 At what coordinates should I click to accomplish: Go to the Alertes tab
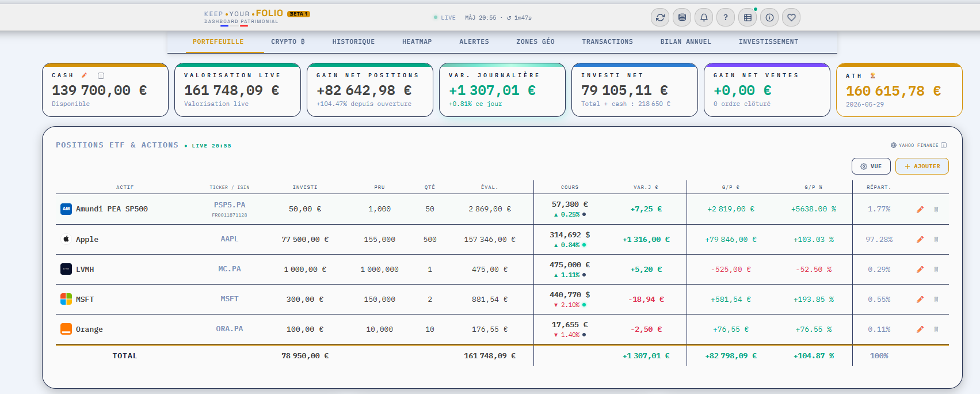coord(474,42)
